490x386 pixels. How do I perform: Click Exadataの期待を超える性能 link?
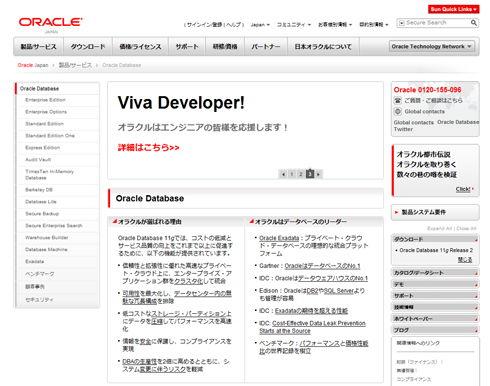[x=311, y=311]
